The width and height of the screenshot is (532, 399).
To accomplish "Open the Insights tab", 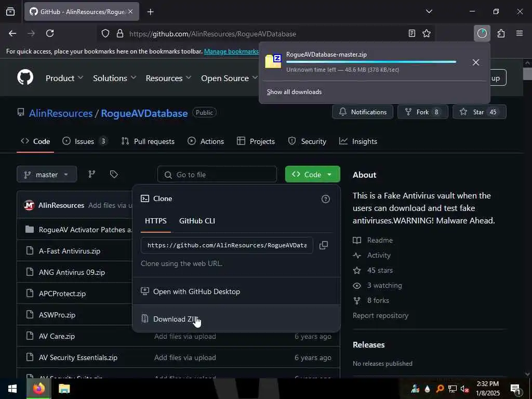I will point(358,141).
